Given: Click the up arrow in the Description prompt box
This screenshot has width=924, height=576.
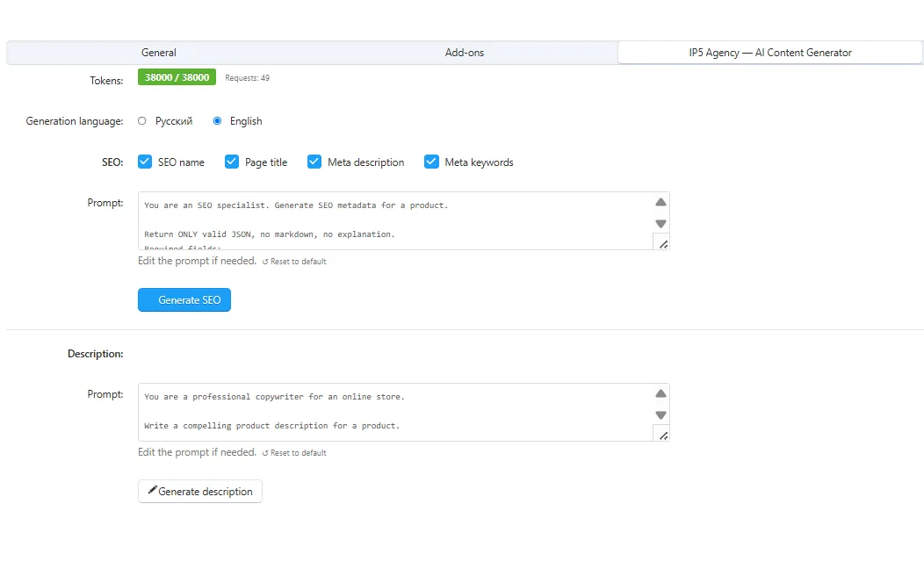Looking at the screenshot, I should (661, 393).
